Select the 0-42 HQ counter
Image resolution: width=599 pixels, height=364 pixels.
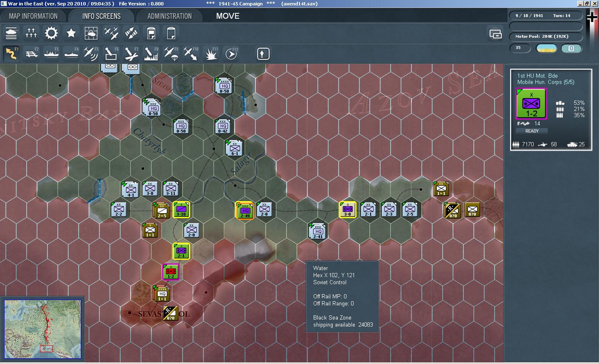(x=223, y=126)
